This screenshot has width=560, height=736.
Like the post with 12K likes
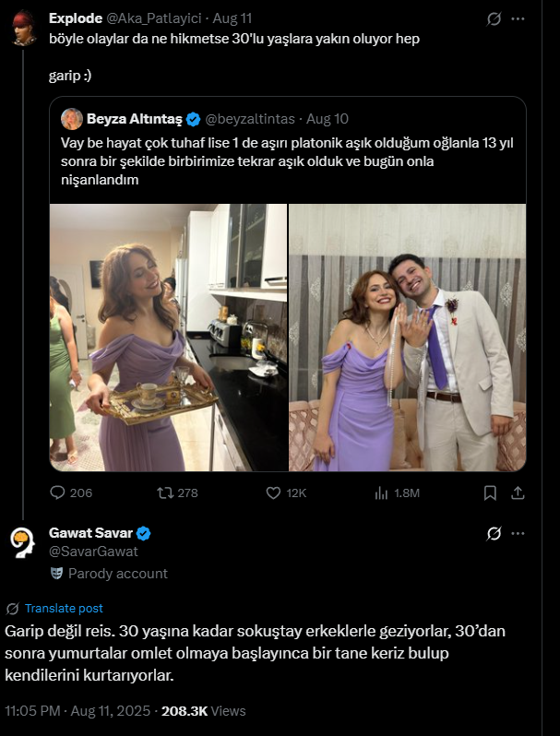pos(273,493)
